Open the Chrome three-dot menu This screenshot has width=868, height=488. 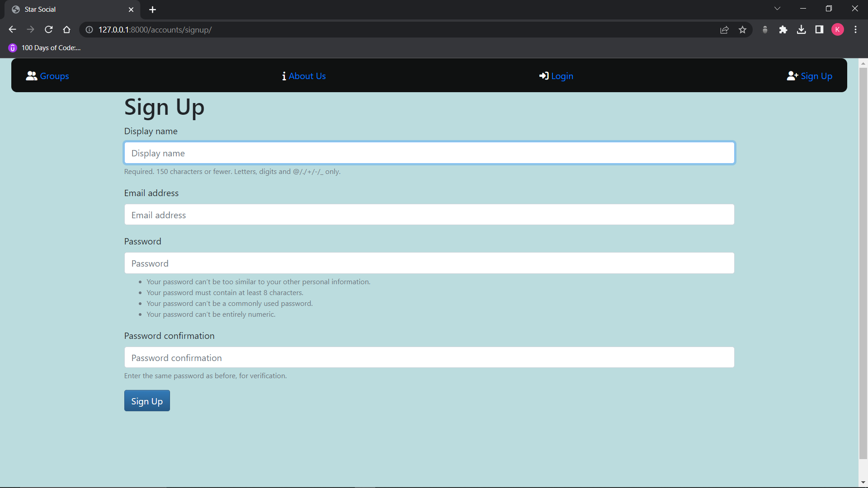855,30
